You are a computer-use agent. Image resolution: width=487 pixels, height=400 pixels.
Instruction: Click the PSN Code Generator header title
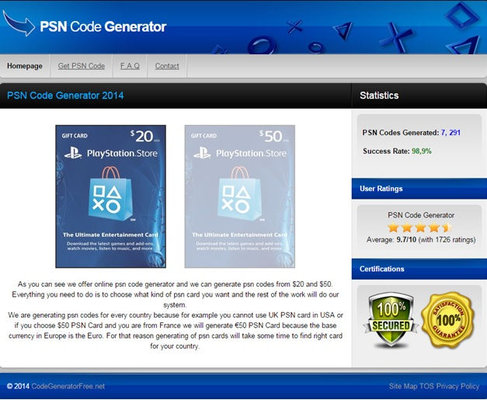click(103, 27)
